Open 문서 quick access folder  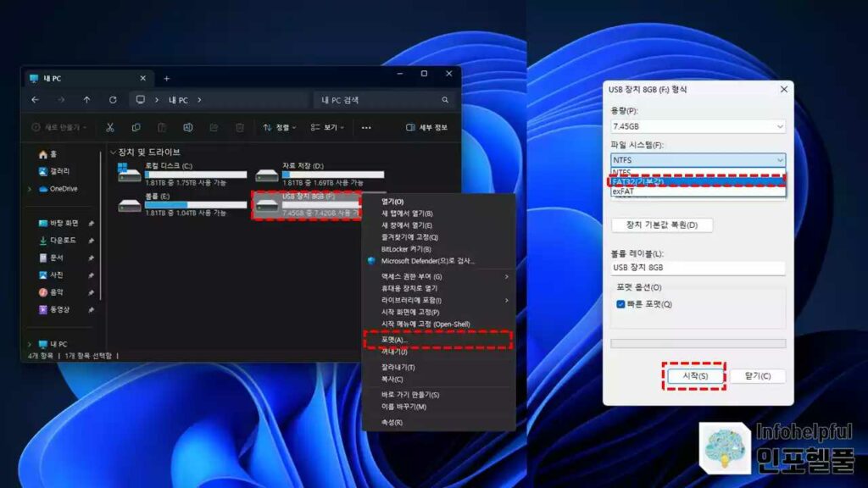51,258
